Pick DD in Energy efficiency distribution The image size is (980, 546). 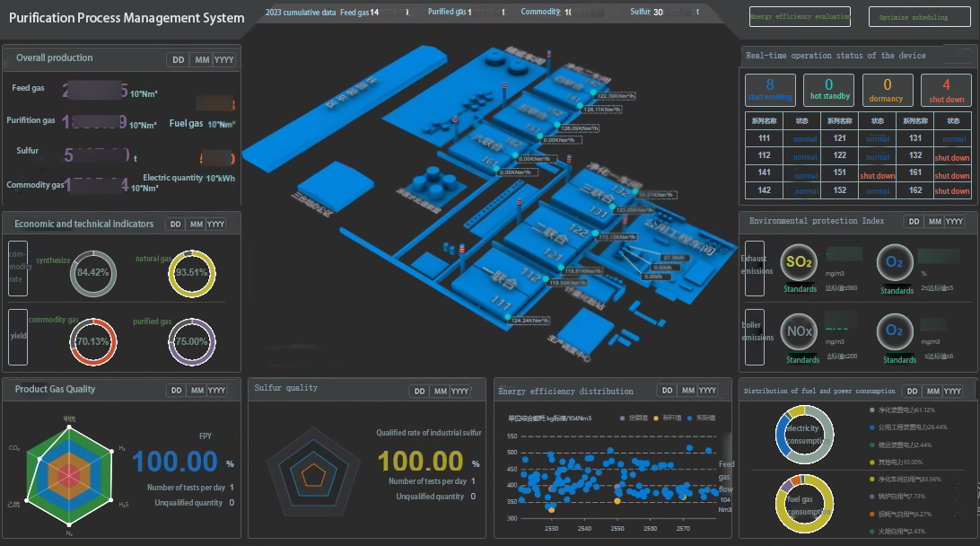pyautogui.click(x=669, y=391)
